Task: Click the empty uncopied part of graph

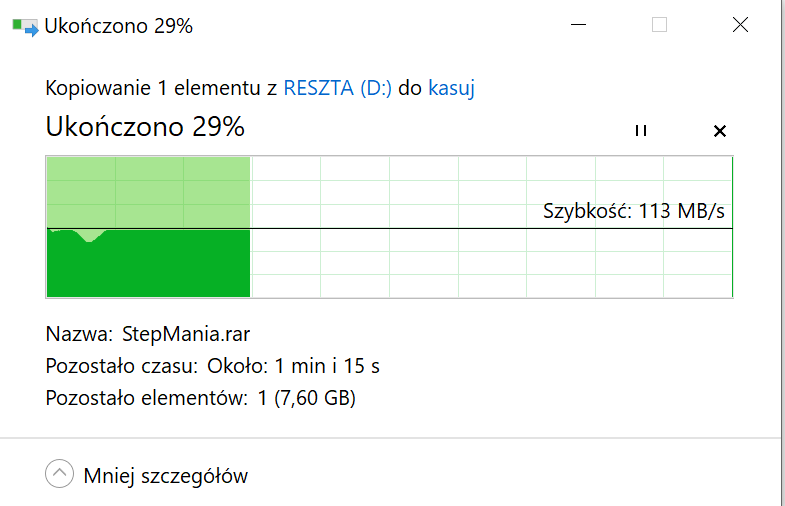Action: 492,260
